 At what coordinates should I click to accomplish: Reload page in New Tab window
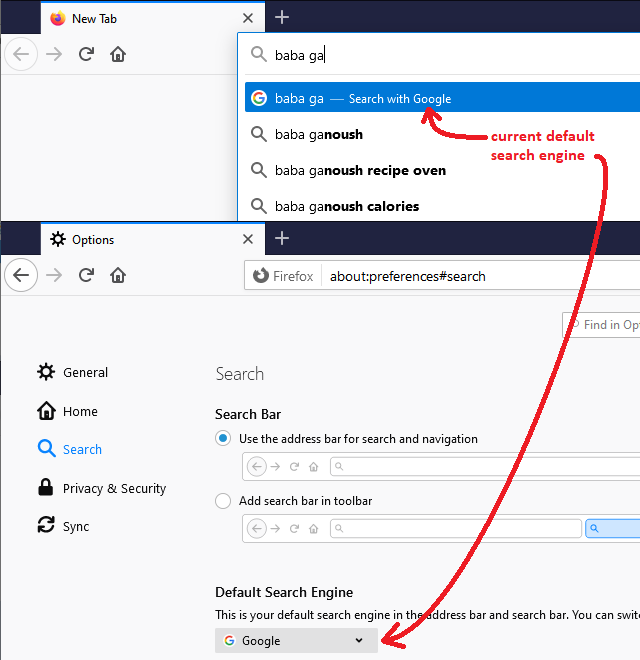[86, 54]
